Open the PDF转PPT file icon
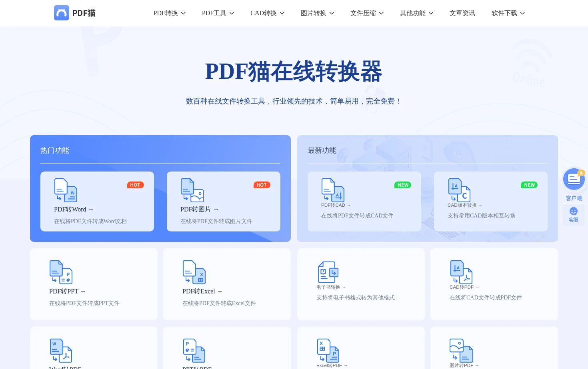The height and width of the screenshot is (369, 588). 61,272
